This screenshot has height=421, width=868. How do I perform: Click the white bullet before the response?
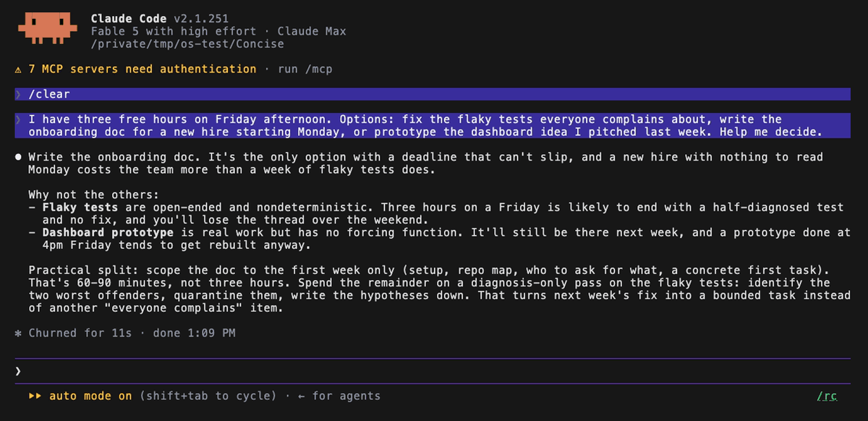(18, 157)
